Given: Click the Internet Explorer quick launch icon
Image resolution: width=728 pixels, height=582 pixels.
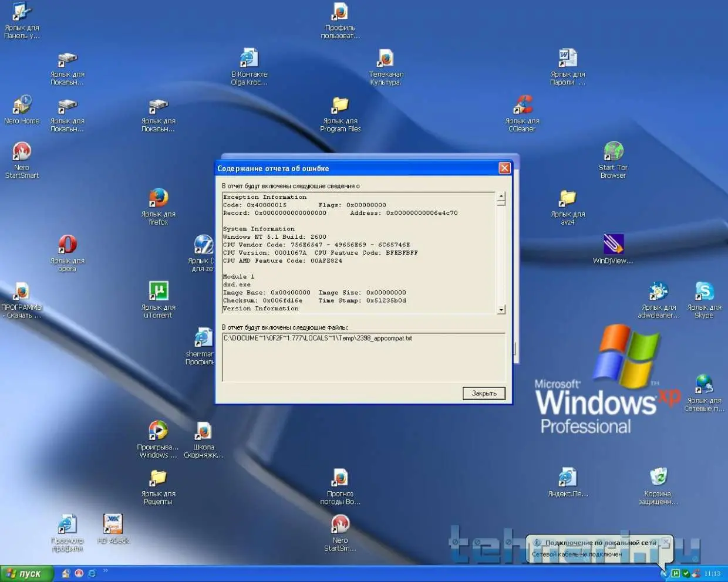Looking at the screenshot, I should click(92, 573).
